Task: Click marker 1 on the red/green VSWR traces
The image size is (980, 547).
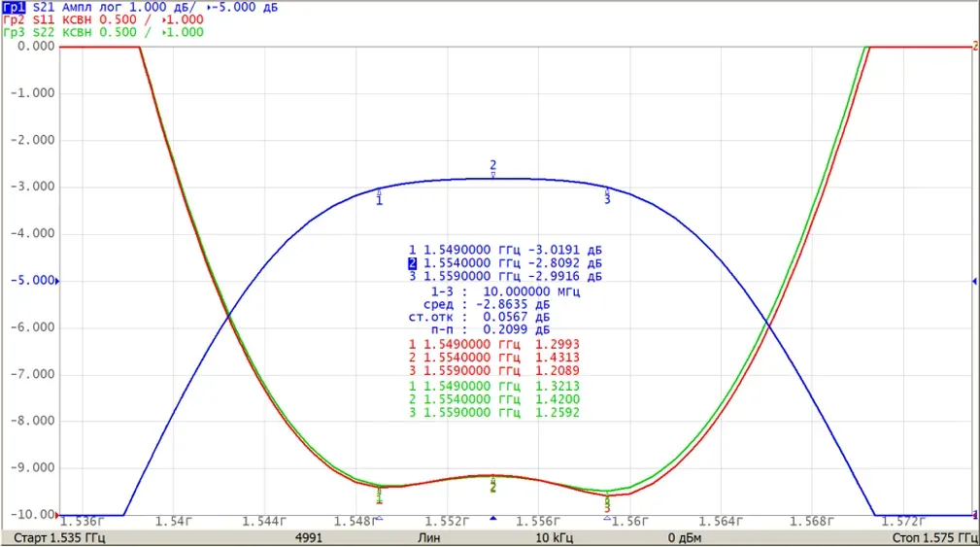Action: click(379, 496)
